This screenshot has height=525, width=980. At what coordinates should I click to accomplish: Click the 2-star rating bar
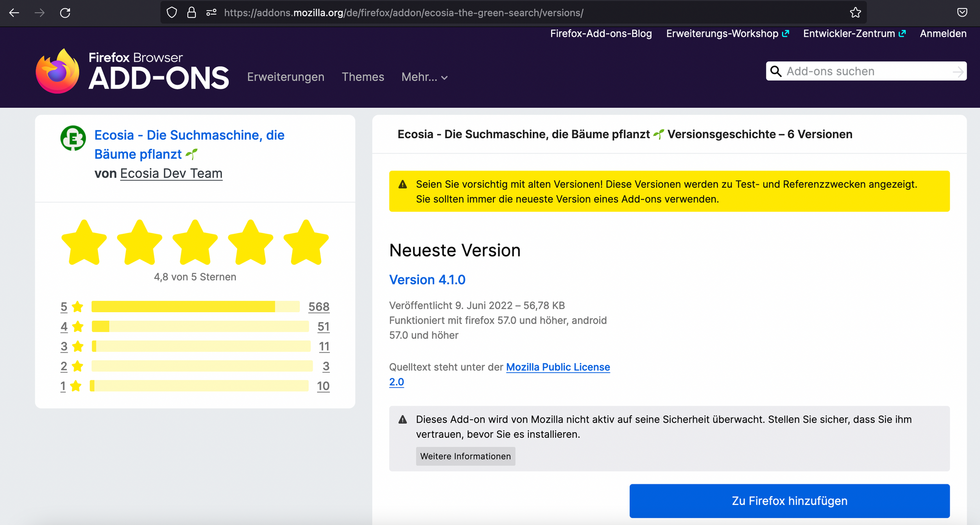pos(202,366)
